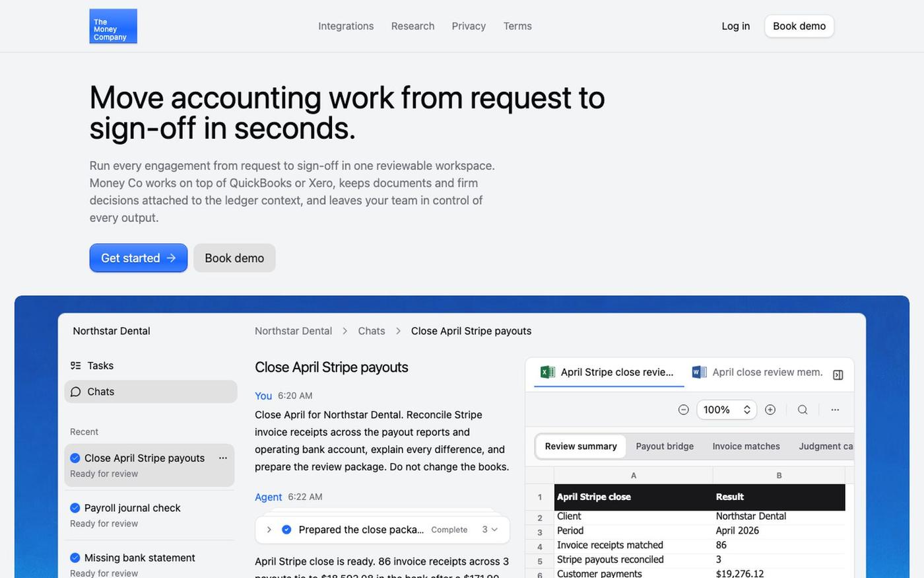Click Northstar Dental in the breadcrumb
The height and width of the screenshot is (578, 924).
click(x=294, y=331)
